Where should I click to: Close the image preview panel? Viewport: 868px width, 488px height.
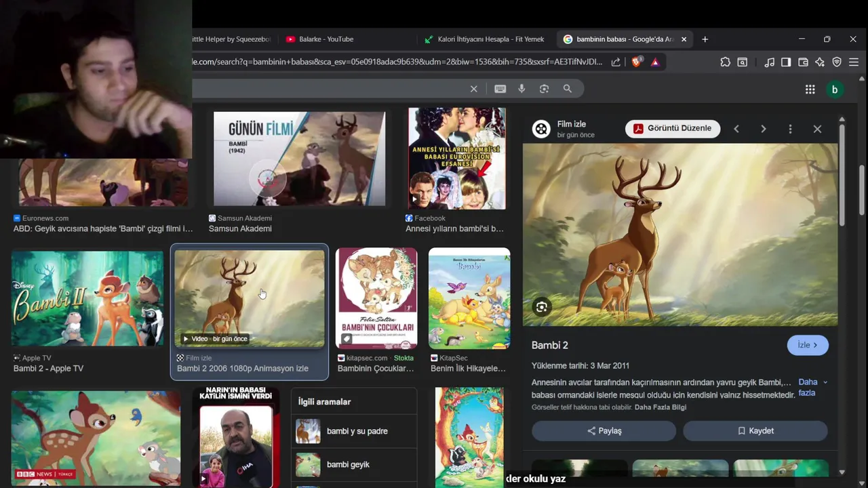(817, 129)
